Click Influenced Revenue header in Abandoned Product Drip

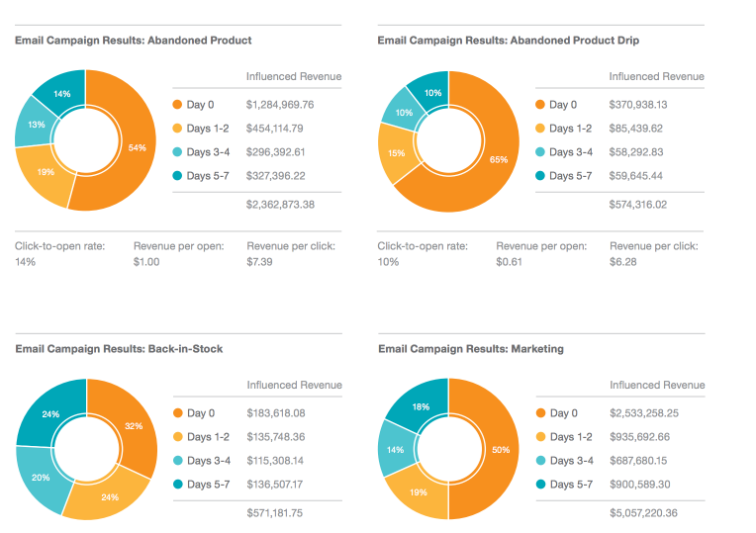coord(656,76)
